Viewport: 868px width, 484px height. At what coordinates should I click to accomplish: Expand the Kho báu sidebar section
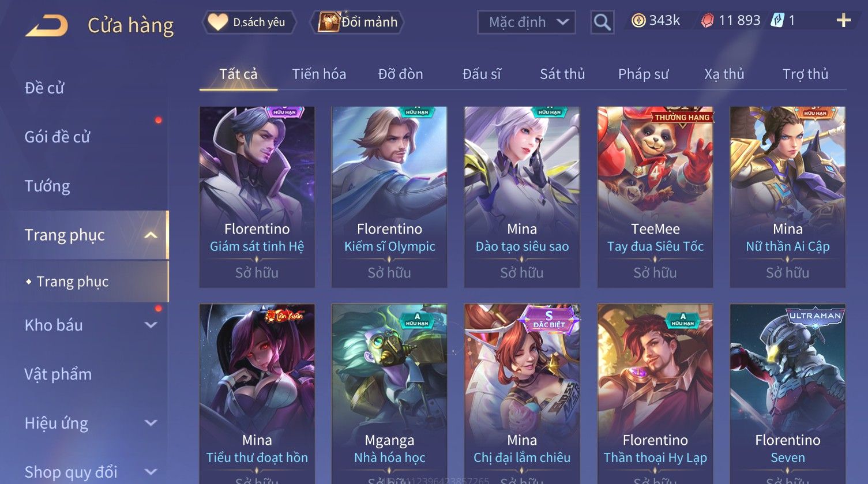click(x=151, y=325)
